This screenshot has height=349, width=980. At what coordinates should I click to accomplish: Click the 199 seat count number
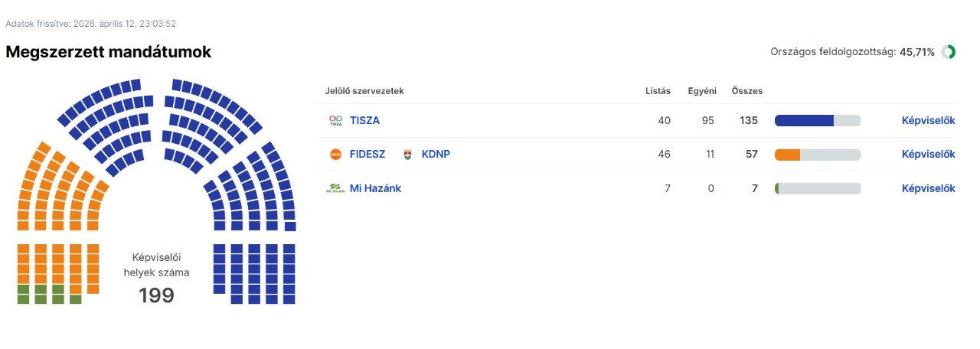click(156, 295)
